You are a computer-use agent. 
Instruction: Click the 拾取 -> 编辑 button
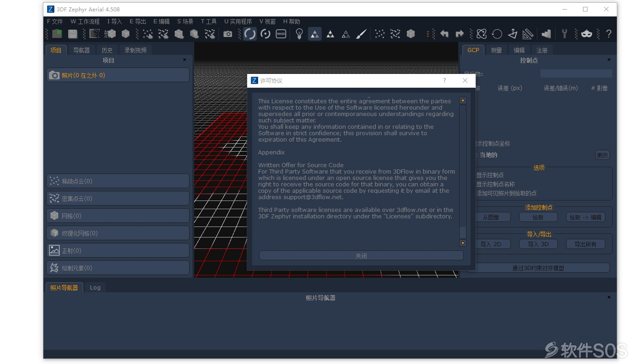(x=586, y=217)
